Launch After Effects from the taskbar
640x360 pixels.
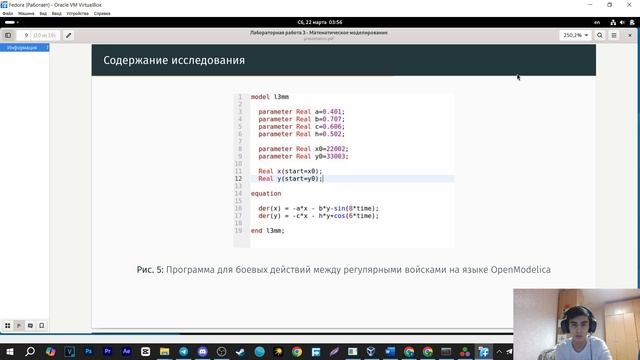point(127,351)
